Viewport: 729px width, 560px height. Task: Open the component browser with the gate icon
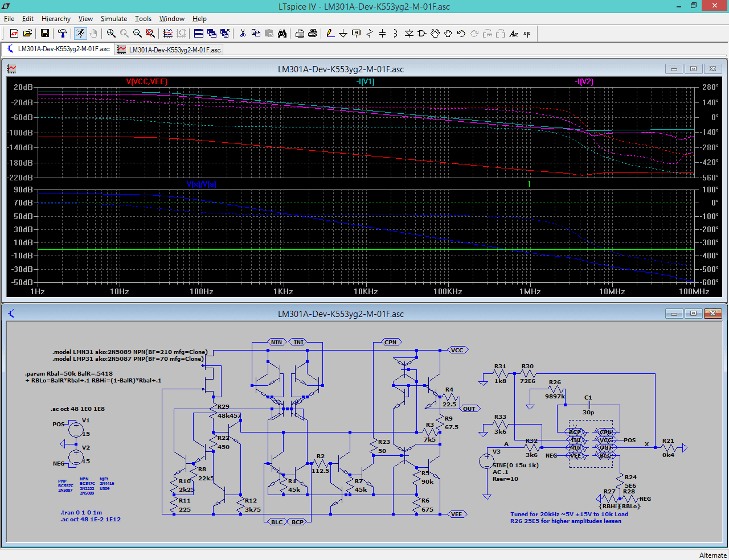click(421, 33)
